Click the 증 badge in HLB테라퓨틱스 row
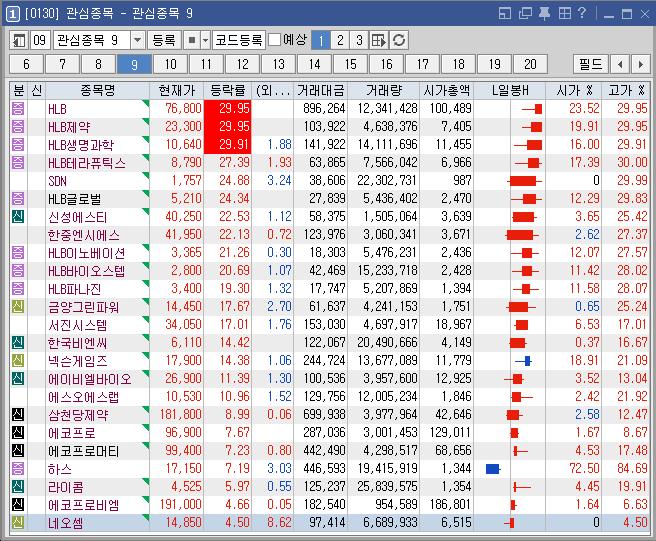The image size is (656, 541). pyautogui.click(x=18, y=162)
